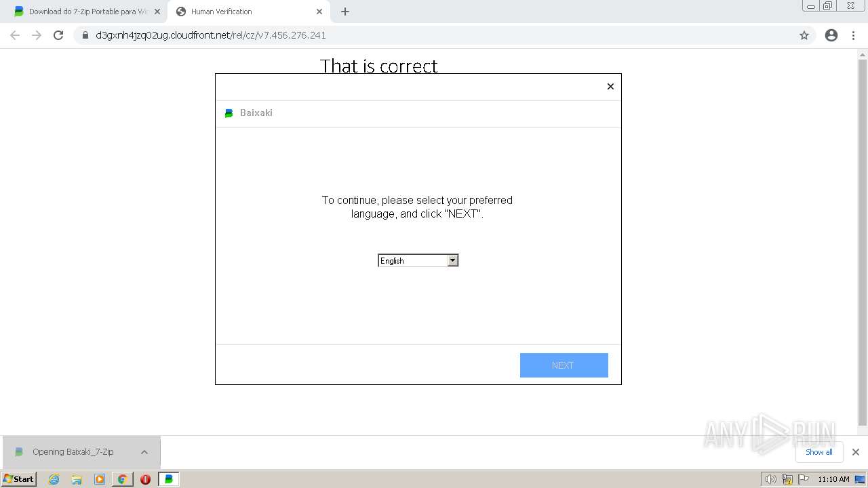The image size is (868, 488).
Task: Open the Windows Start menu
Action: coord(19,479)
